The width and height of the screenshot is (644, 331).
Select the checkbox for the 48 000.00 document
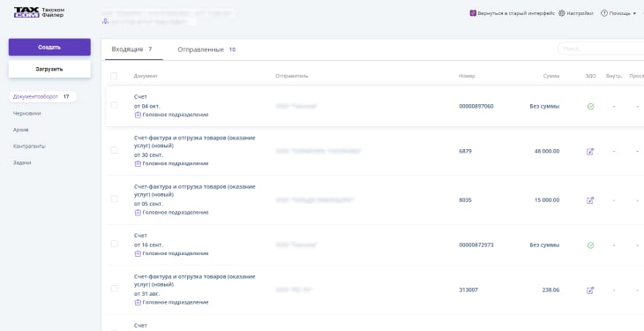(114, 150)
